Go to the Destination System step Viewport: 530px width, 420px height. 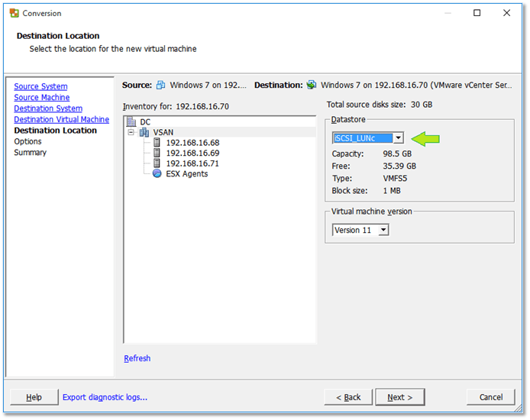coord(48,108)
